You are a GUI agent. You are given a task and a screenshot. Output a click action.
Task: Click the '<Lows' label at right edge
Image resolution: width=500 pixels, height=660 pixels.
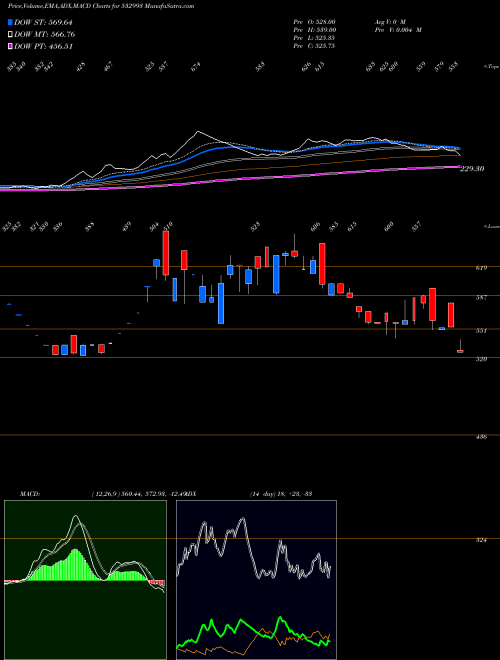click(x=491, y=227)
